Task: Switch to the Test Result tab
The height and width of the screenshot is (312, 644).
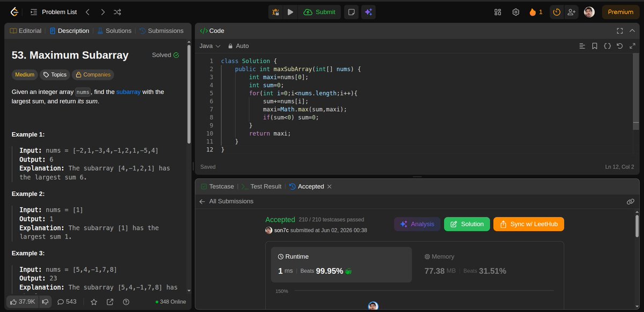Action: pyautogui.click(x=261, y=186)
